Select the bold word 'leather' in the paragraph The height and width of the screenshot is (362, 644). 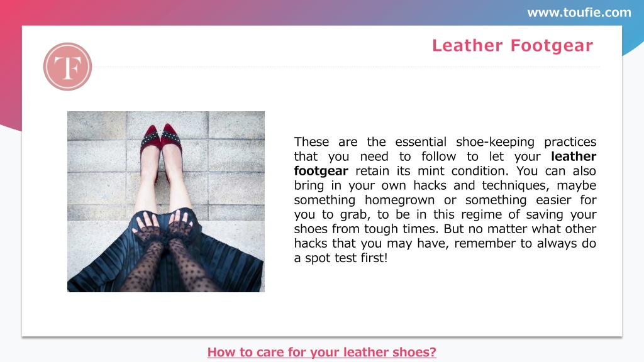(x=574, y=156)
